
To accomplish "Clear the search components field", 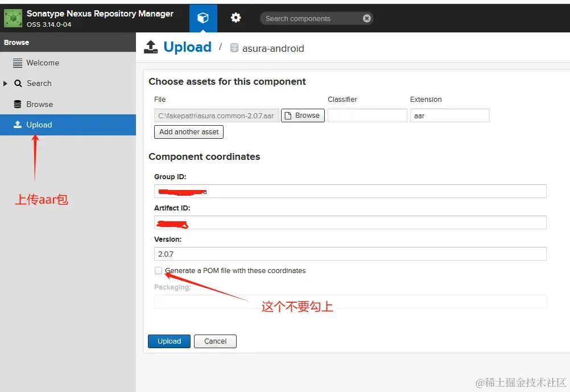I will (367, 18).
